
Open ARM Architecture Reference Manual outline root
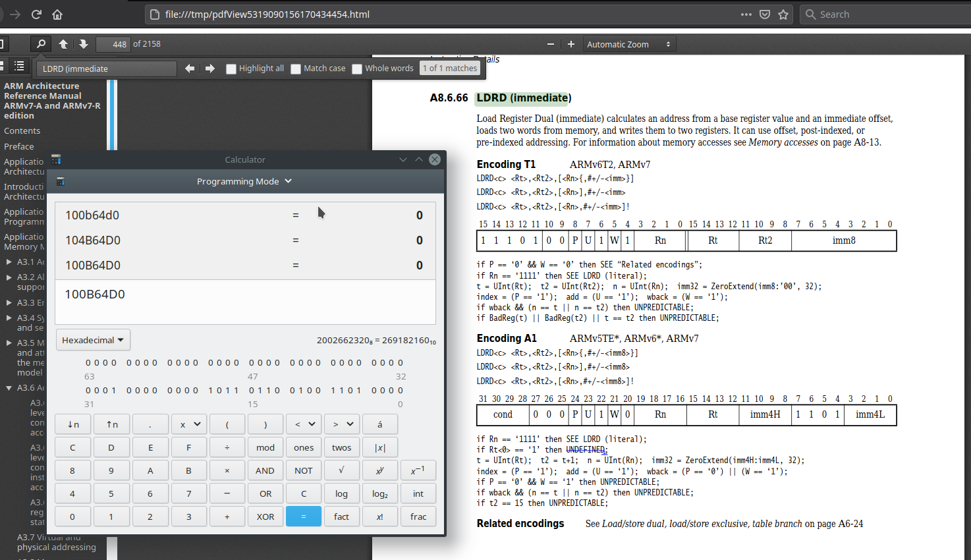click(52, 101)
